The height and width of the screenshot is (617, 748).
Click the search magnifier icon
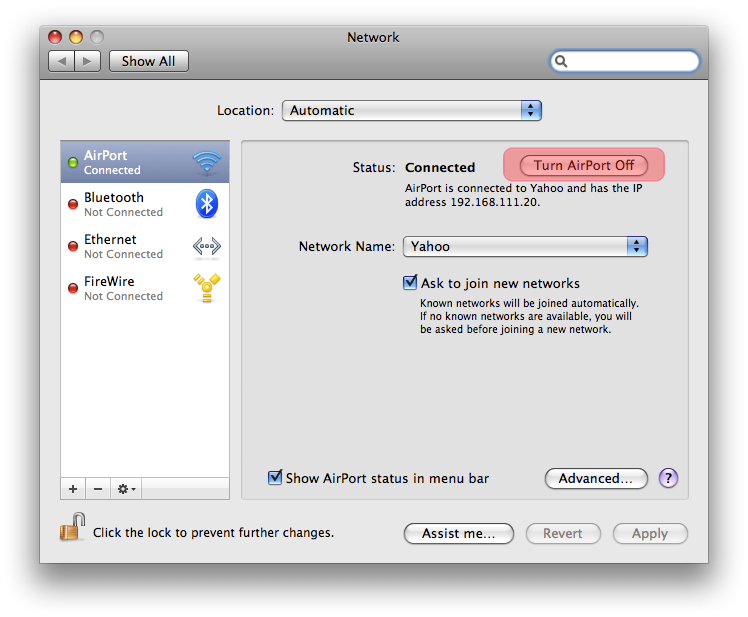click(561, 61)
